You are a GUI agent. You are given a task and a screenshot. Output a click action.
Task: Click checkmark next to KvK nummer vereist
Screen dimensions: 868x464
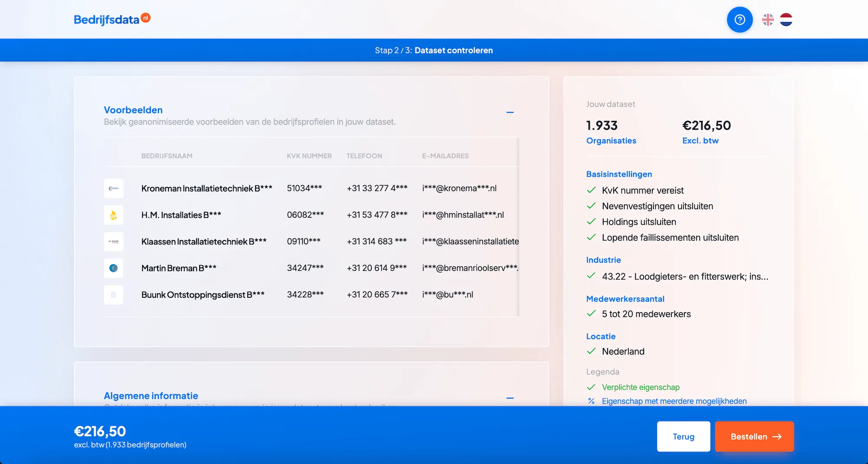click(591, 190)
